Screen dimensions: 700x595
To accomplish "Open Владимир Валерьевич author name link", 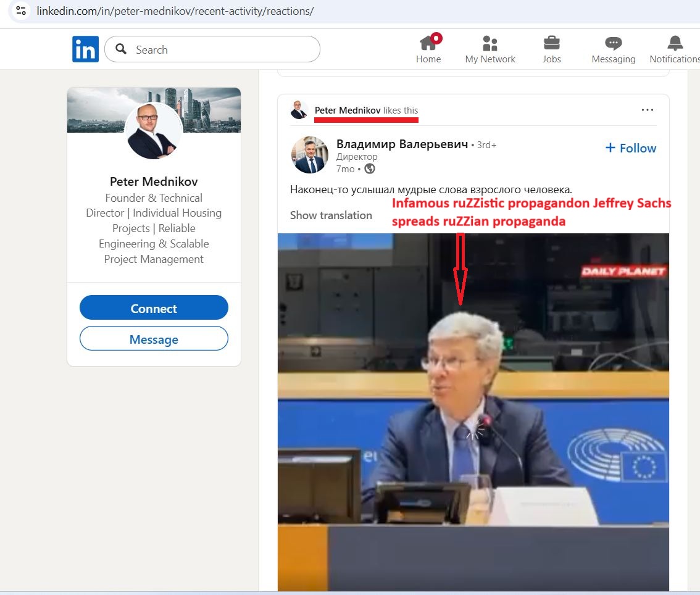I will [402, 144].
